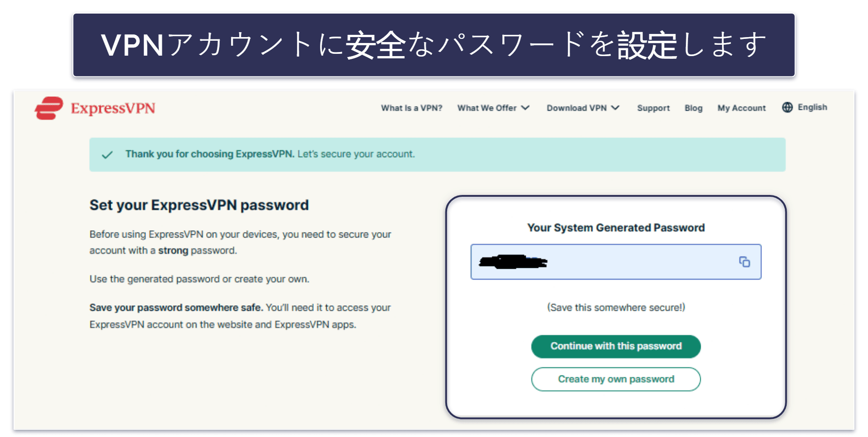Click the green checkmark in the banner

(x=107, y=155)
